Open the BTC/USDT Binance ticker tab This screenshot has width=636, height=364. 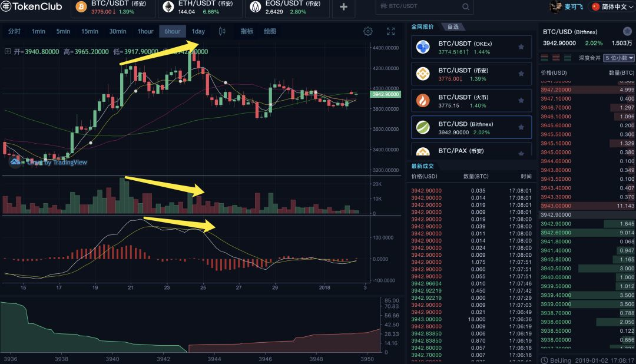click(x=112, y=7)
